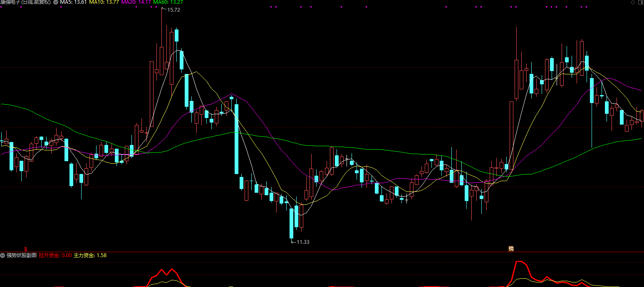Click the 拉升资金: 0.00 value
644x287 pixels.
click(55, 255)
